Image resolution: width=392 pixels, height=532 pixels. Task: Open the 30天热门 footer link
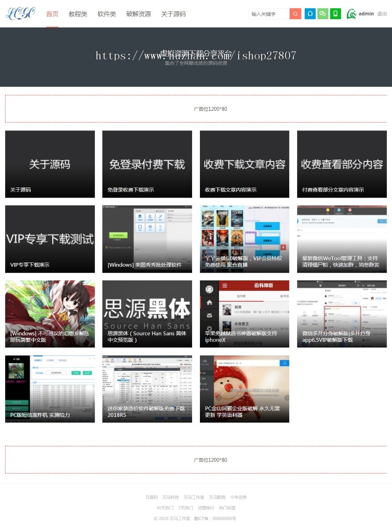pos(165,508)
